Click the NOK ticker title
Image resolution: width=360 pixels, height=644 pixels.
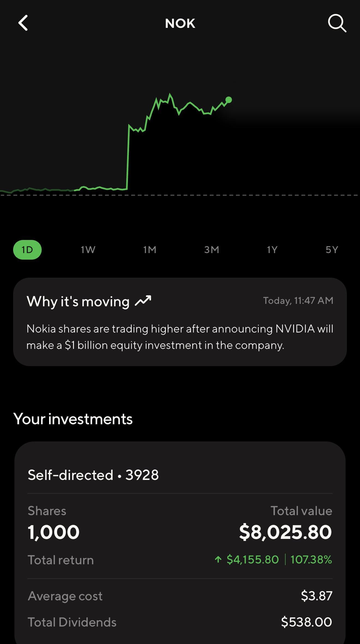point(180,23)
